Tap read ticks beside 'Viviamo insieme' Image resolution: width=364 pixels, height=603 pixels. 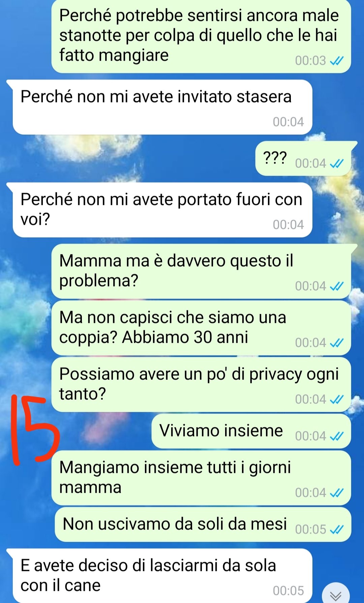(336, 436)
